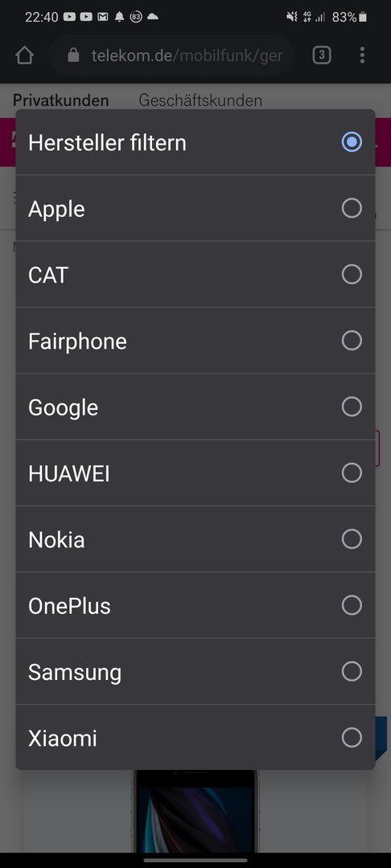Switch to the Privatkunden tab
This screenshot has height=868, width=391.
[x=61, y=100]
